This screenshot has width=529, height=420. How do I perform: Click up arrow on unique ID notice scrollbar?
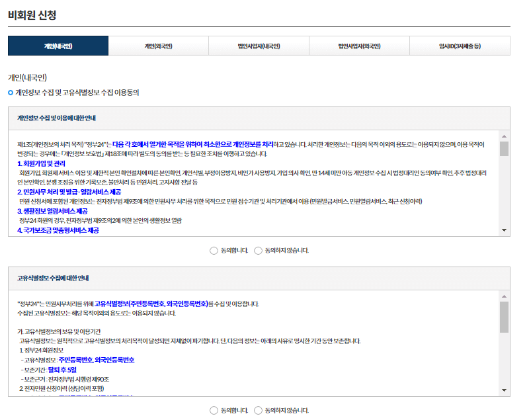(504, 296)
